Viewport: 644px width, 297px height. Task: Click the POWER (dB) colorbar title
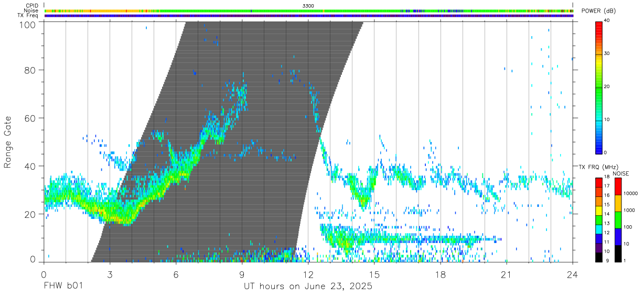tap(599, 11)
